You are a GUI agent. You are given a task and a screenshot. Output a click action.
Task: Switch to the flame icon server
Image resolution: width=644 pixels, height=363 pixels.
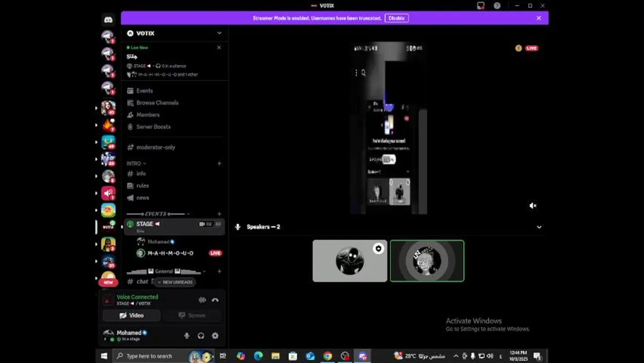108,125
